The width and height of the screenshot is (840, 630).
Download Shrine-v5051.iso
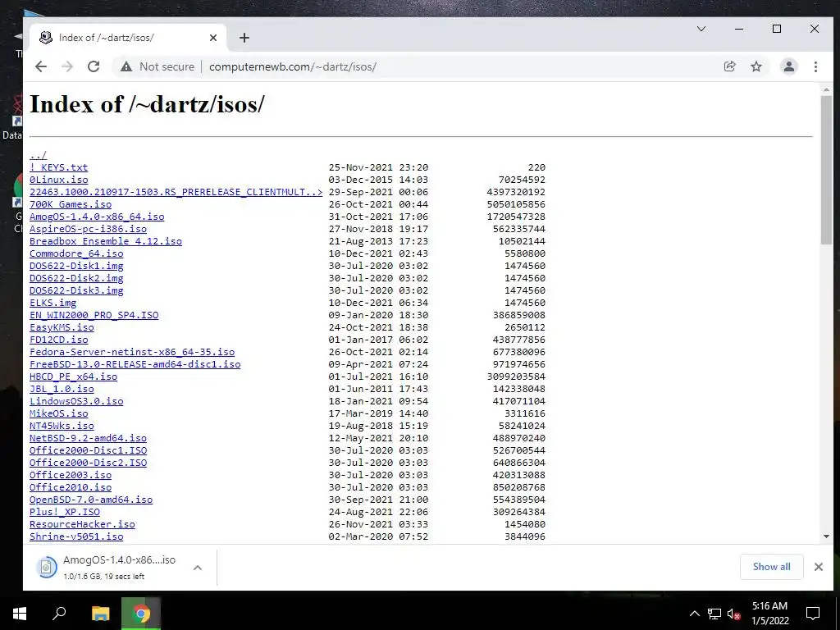pyautogui.click(x=76, y=537)
